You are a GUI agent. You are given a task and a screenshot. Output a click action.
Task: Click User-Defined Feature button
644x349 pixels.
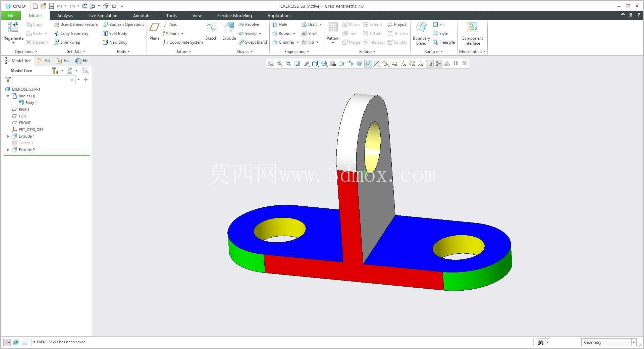pyautogui.click(x=75, y=24)
